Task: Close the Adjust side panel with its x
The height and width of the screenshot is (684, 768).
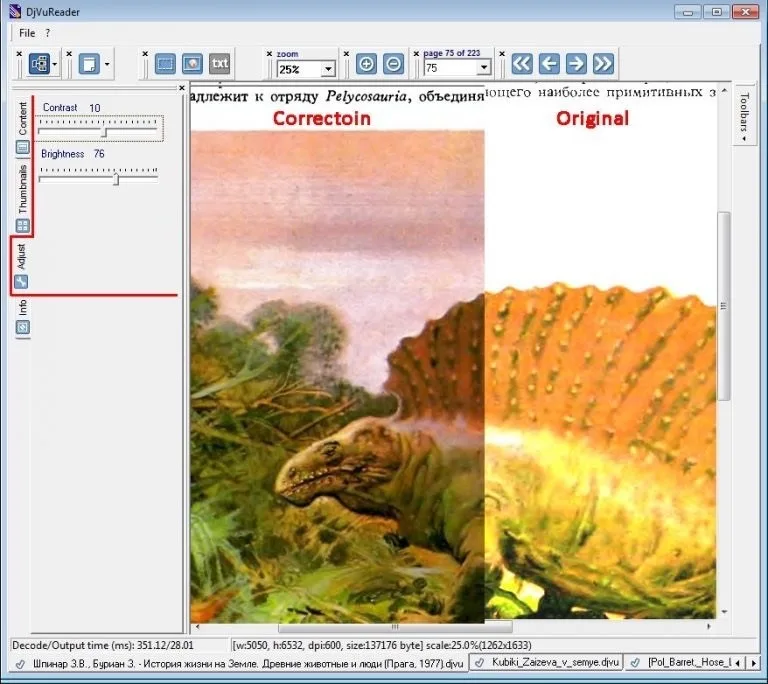Action: point(182,88)
